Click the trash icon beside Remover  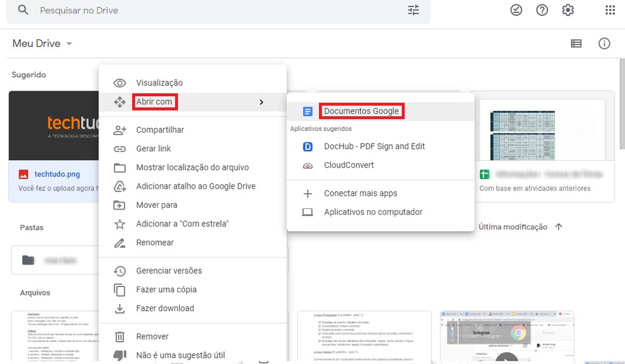119,337
